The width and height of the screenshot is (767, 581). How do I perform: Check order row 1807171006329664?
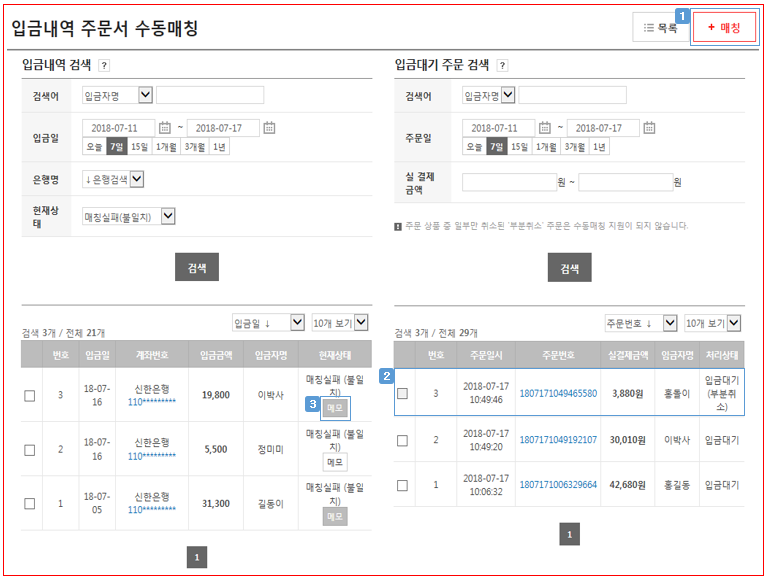click(403, 486)
